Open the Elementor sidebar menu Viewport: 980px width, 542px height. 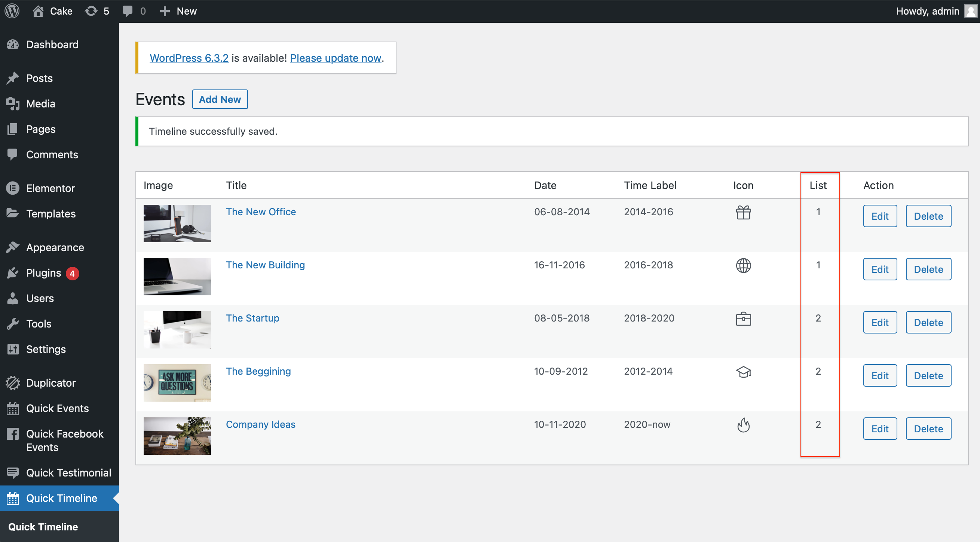click(50, 188)
